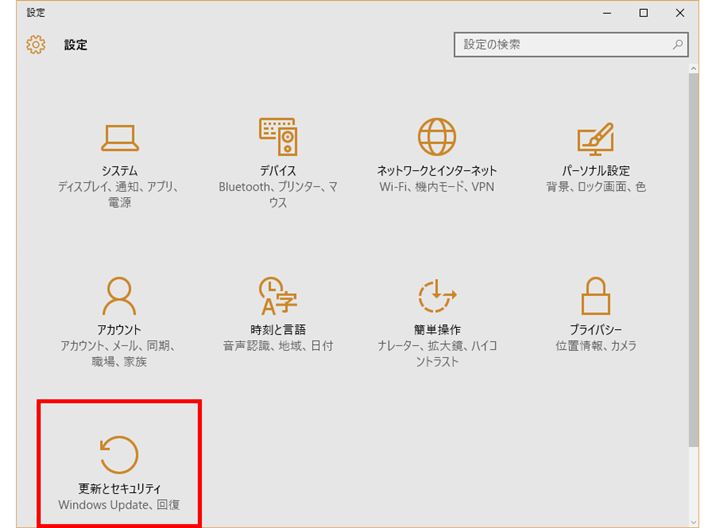Click the globe icon for ネットワークとインターネット
715x528 pixels.
pos(437,137)
